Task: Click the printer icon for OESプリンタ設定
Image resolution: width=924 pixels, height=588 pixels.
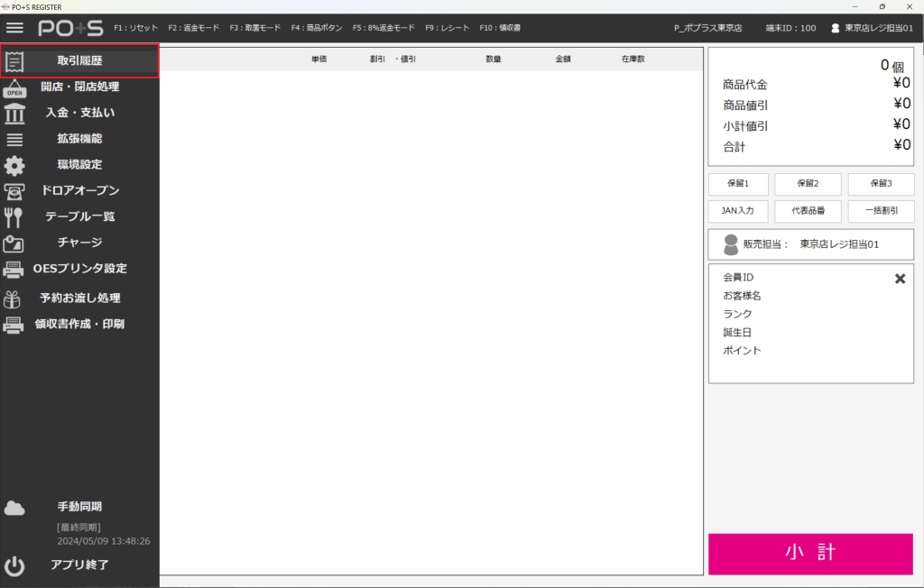Action: [x=14, y=270]
